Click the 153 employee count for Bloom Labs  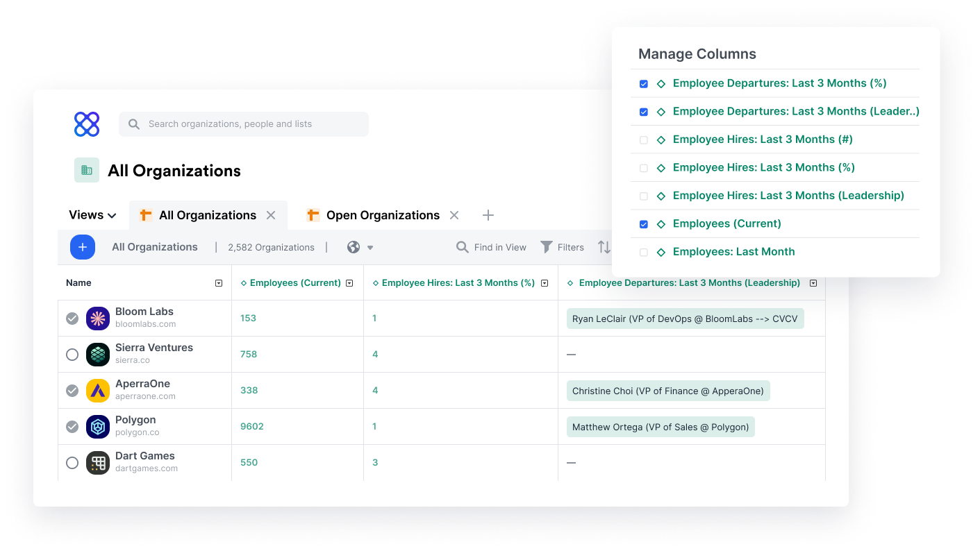point(247,318)
